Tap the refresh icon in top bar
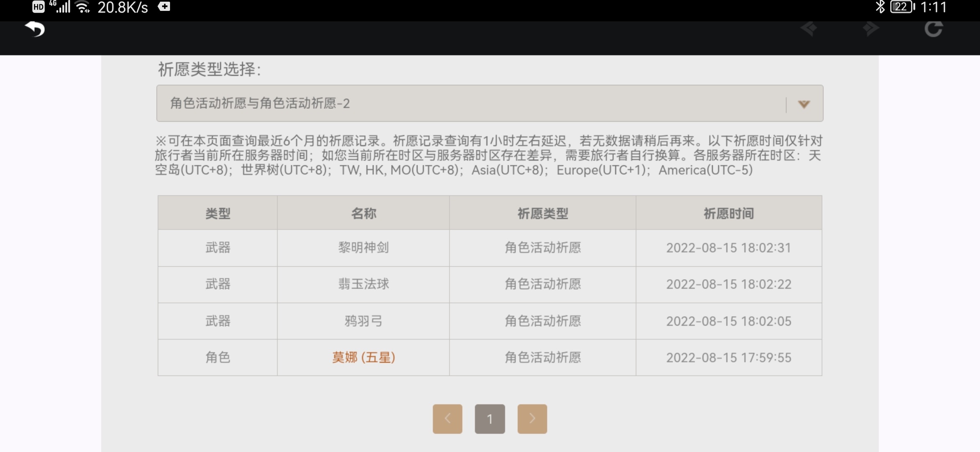 pos(934,28)
